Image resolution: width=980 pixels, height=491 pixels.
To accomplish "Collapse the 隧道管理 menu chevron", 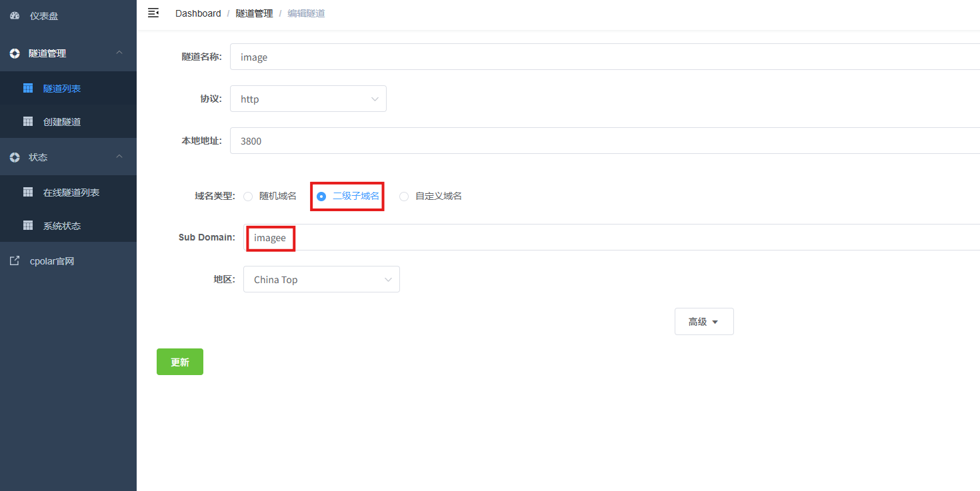I will point(119,53).
